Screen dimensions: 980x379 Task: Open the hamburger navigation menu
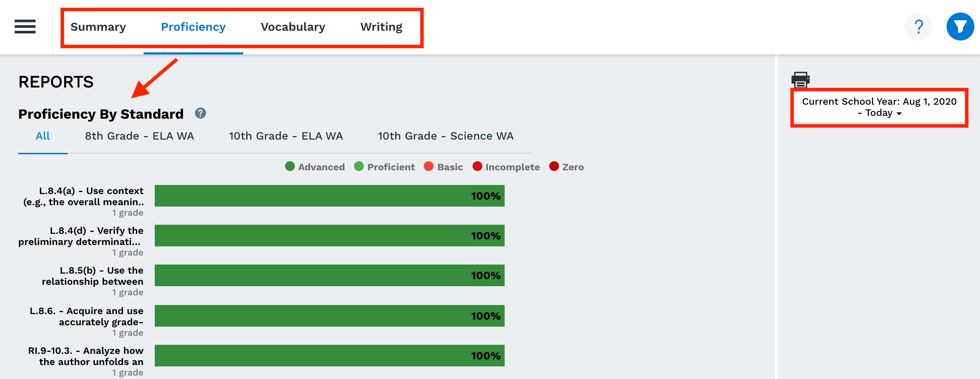(x=25, y=27)
